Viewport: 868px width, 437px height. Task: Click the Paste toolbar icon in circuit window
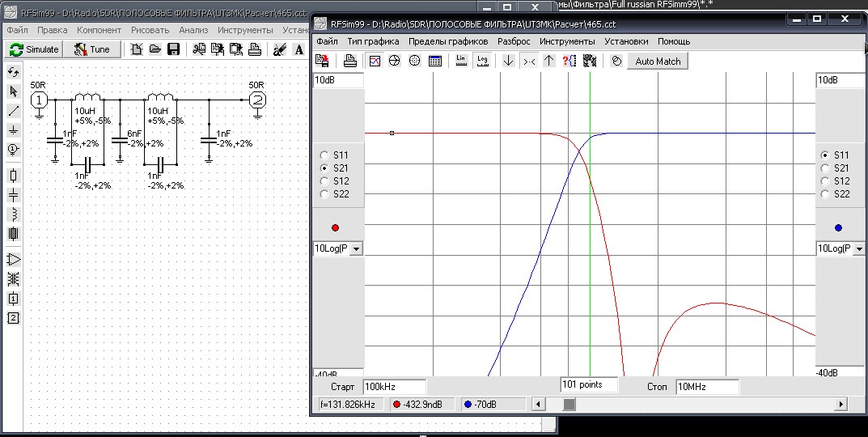tap(236, 49)
